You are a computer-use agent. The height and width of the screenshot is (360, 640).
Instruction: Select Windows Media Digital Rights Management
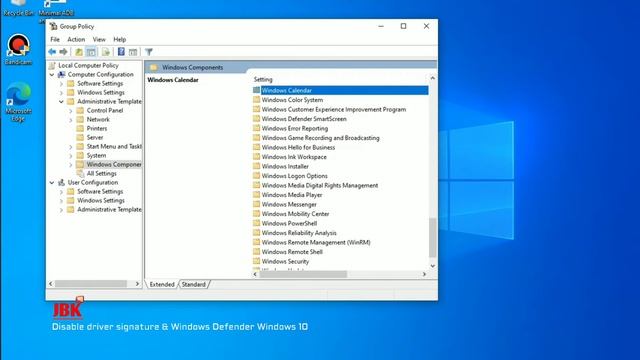(320, 185)
